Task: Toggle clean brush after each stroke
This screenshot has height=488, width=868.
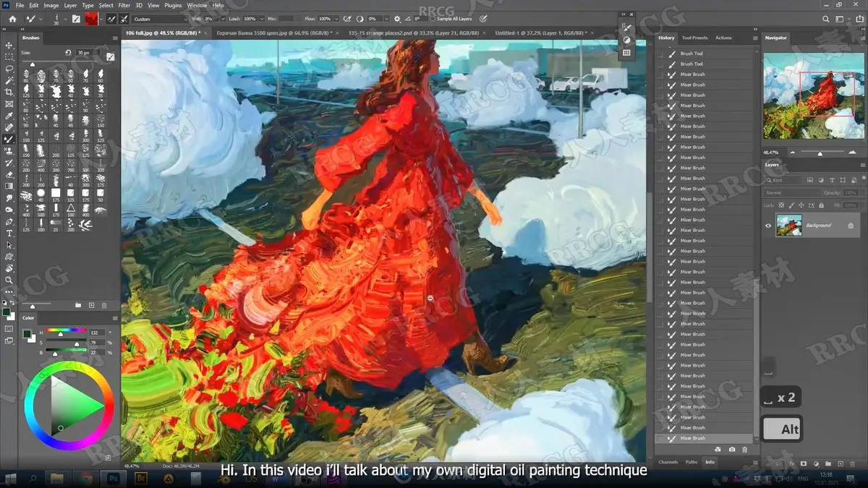Action: point(124,19)
